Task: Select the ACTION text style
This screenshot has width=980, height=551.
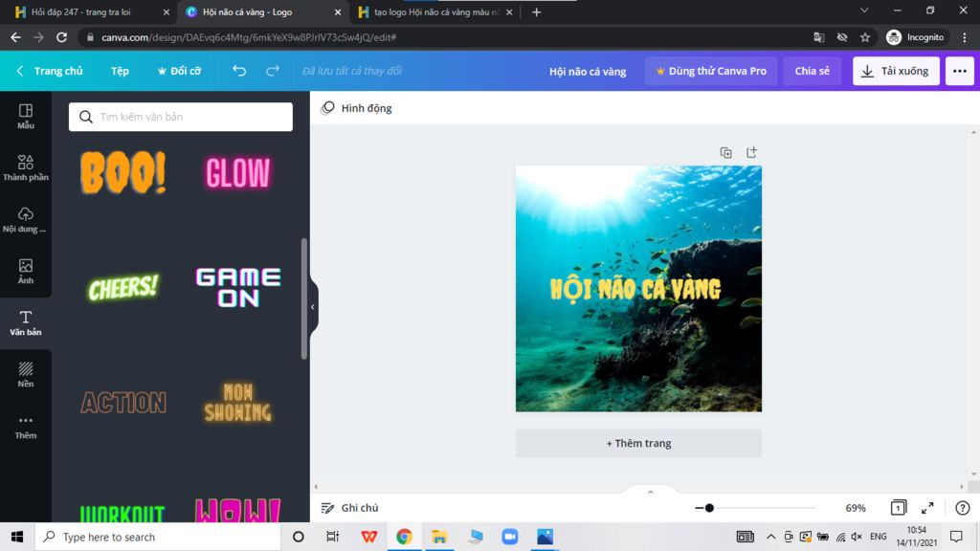Action: click(x=123, y=403)
